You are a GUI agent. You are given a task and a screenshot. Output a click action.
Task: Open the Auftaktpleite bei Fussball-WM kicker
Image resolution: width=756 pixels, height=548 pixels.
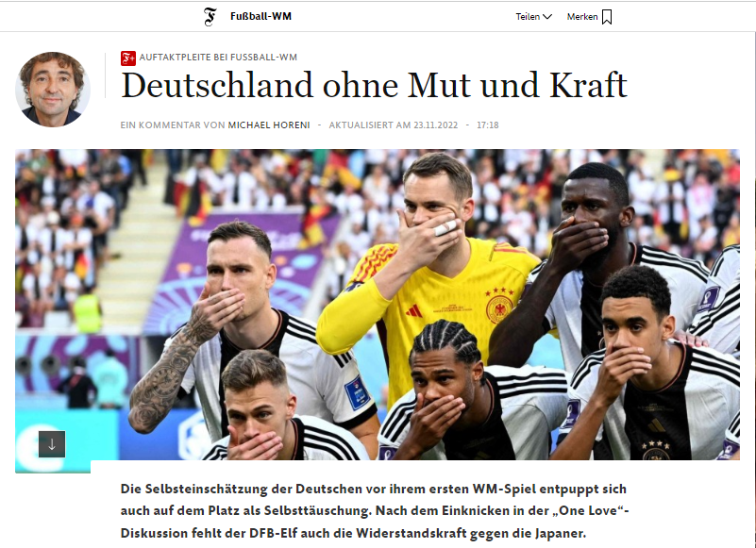click(218, 57)
